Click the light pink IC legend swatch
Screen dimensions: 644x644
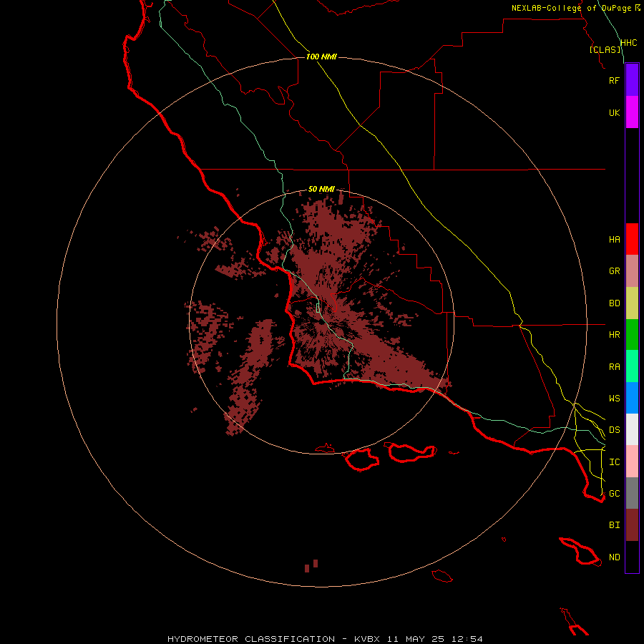(632, 462)
